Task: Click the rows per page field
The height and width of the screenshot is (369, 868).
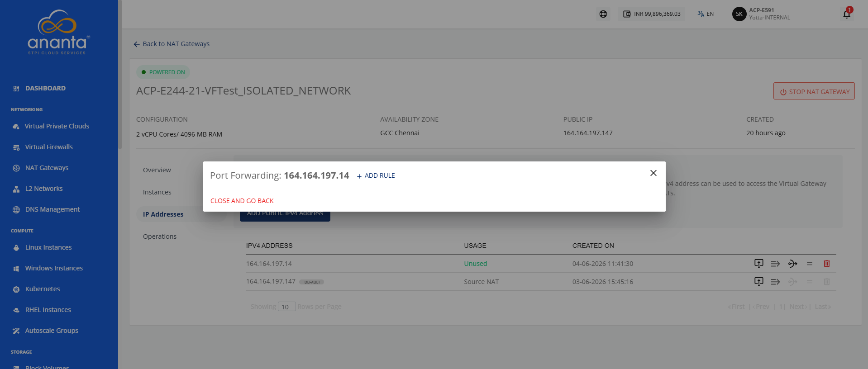Action: click(x=286, y=307)
